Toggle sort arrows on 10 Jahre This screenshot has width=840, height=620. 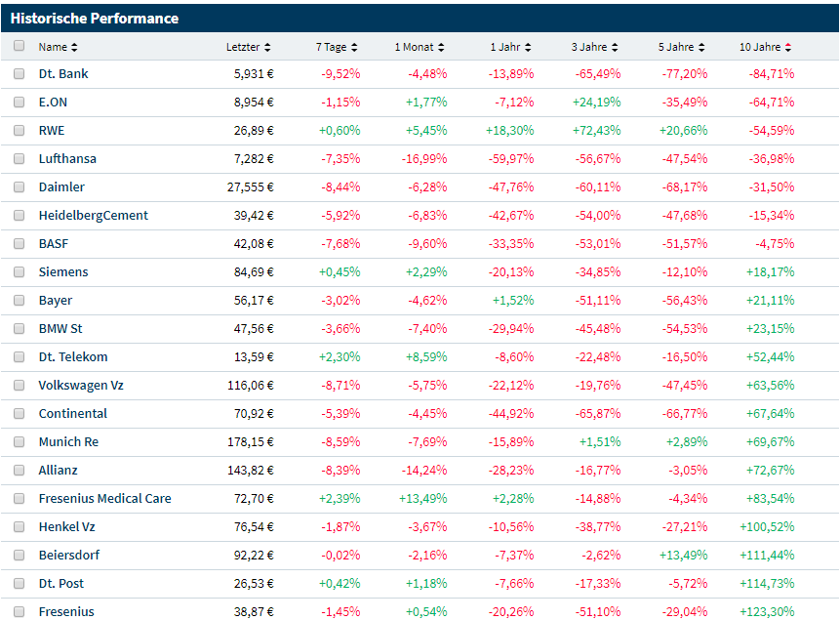tap(788, 47)
